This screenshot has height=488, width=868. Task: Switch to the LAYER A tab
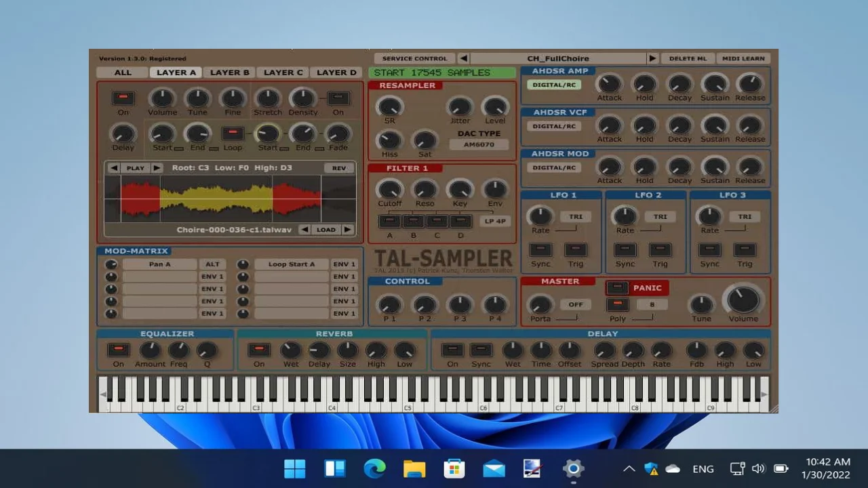pyautogui.click(x=176, y=73)
